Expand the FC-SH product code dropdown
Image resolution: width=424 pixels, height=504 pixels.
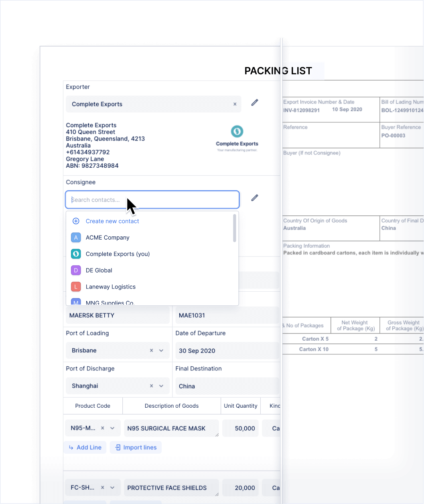tap(114, 487)
